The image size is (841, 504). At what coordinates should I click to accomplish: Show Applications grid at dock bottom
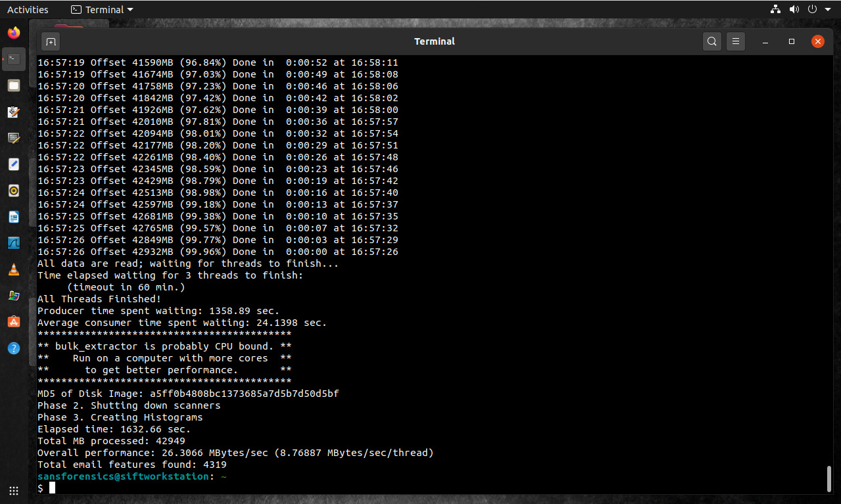(x=14, y=490)
